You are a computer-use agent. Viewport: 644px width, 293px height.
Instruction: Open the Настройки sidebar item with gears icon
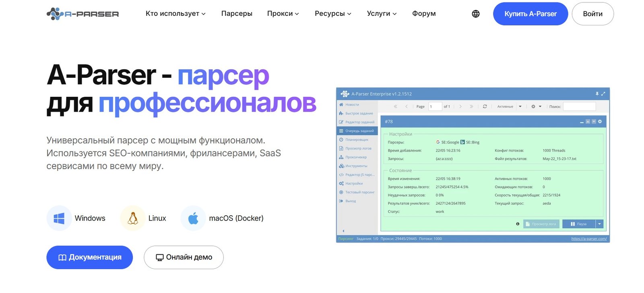(x=357, y=183)
